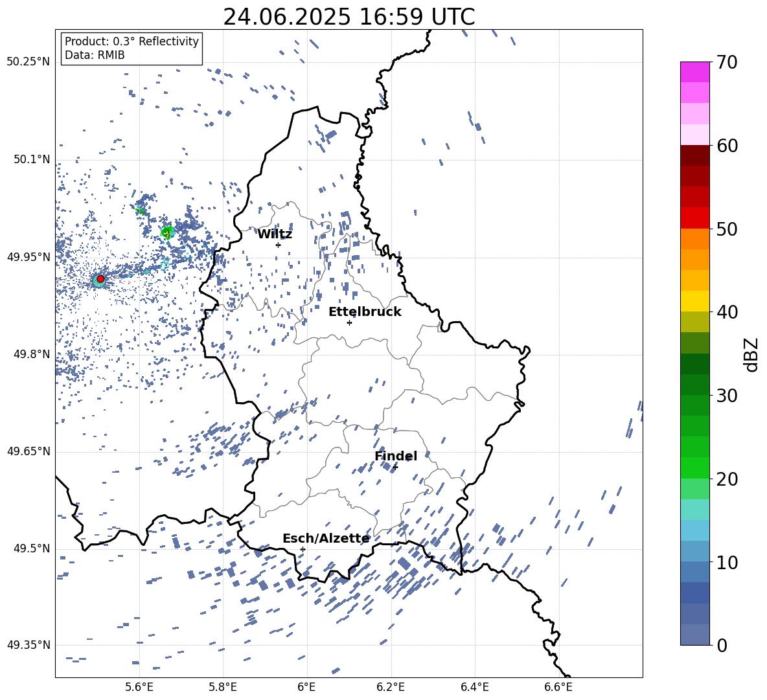Click the 10 value on the colorbar

[x=727, y=562]
